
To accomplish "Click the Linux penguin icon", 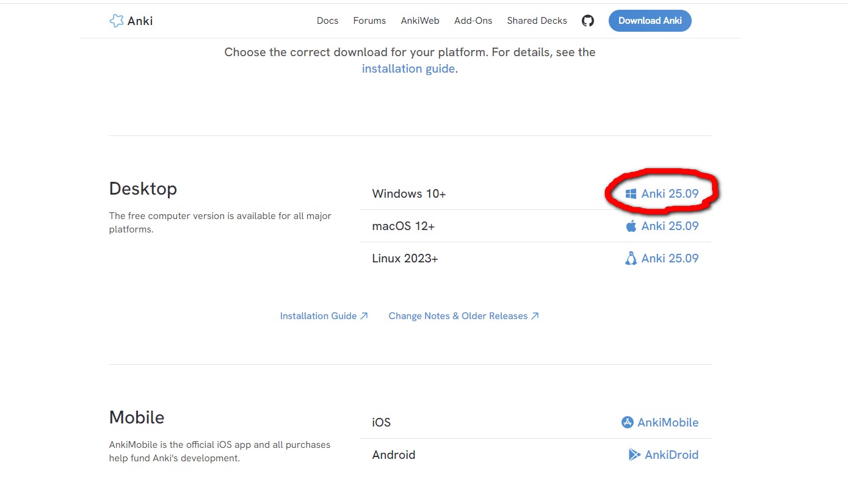I will point(631,259).
